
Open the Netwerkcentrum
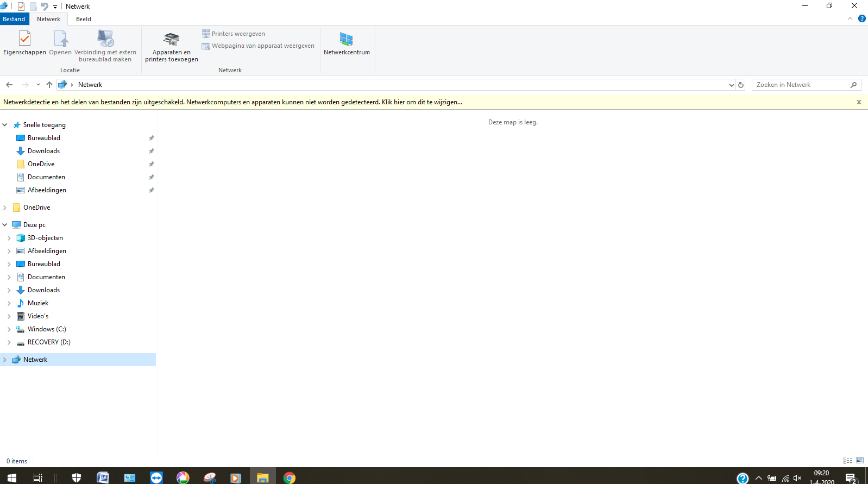[347, 43]
